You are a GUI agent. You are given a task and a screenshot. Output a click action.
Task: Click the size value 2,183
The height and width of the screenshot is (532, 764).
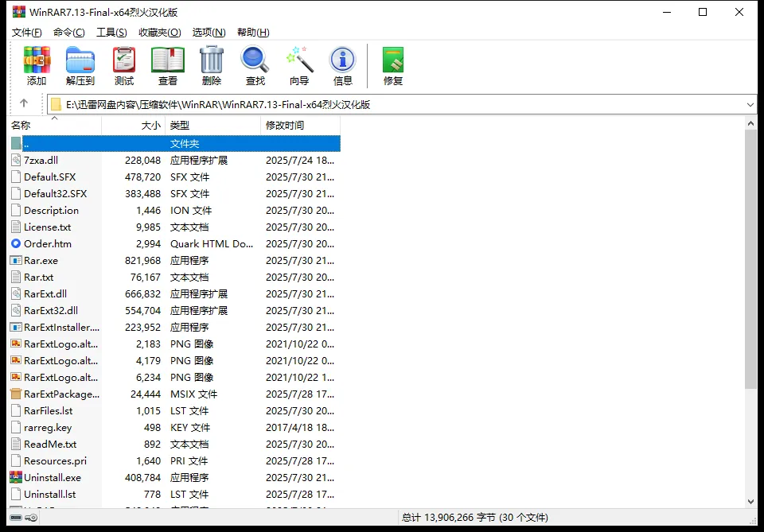click(x=148, y=344)
